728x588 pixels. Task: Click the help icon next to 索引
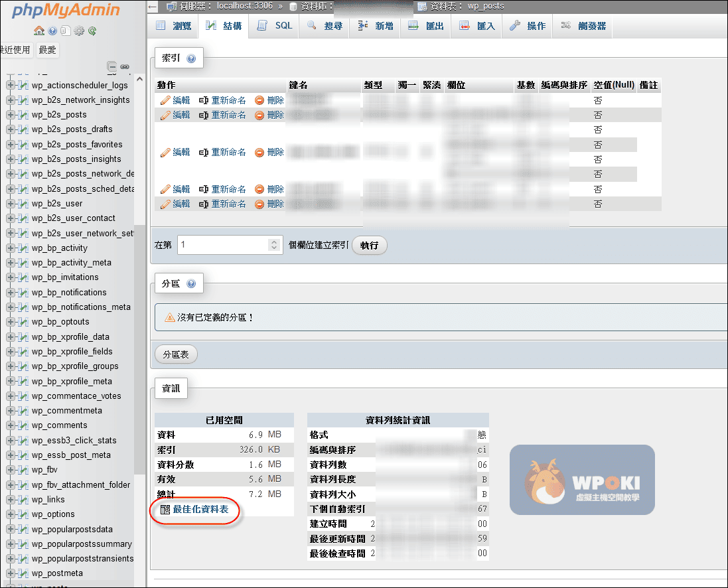(191, 59)
